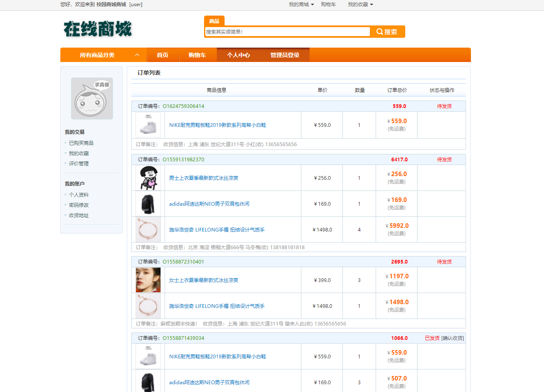Click the 在线商城 site logo
This screenshot has height=392, width=544.
click(97, 29)
